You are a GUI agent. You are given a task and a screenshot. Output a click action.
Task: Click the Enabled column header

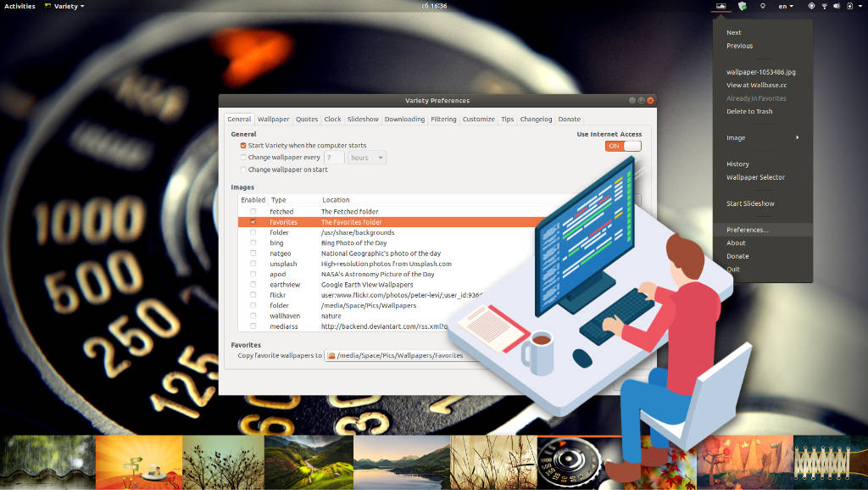tap(253, 200)
